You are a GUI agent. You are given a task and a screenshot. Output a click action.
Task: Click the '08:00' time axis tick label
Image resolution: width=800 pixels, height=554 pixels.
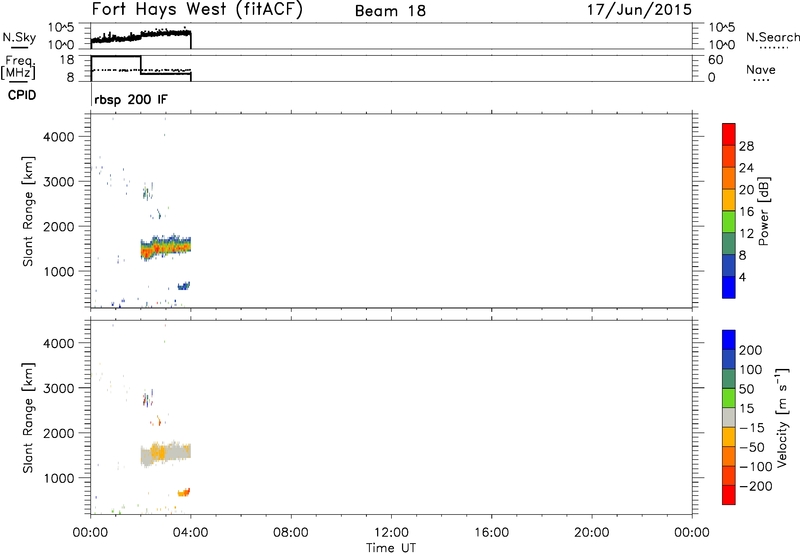coord(291,533)
